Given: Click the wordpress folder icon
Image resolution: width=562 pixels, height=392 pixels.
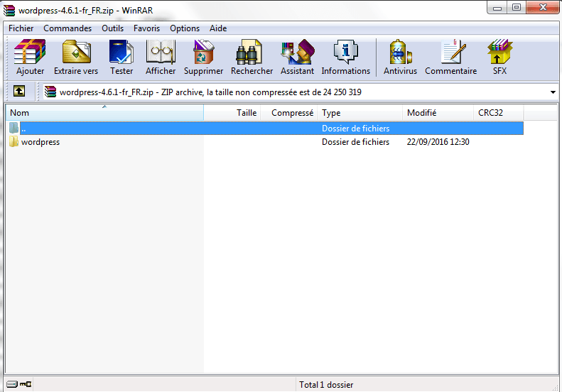Looking at the screenshot, I should click(13, 141).
